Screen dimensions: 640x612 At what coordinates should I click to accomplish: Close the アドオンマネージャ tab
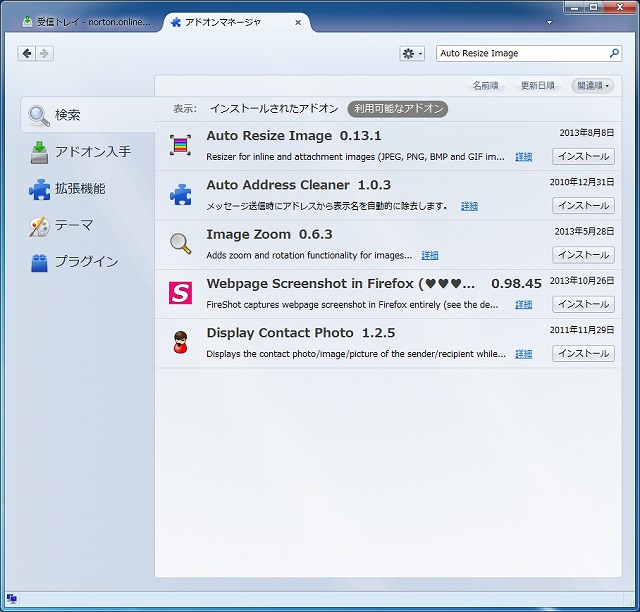click(298, 22)
